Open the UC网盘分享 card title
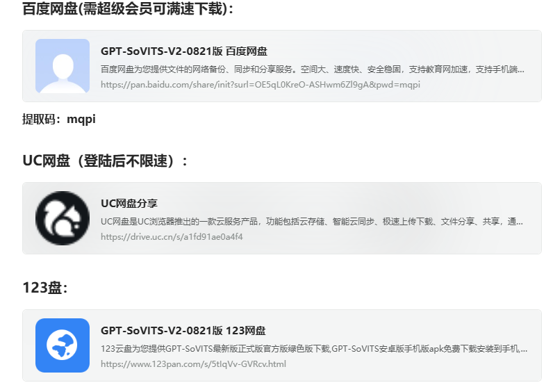Screen dimensions: 553x392 tap(129, 203)
